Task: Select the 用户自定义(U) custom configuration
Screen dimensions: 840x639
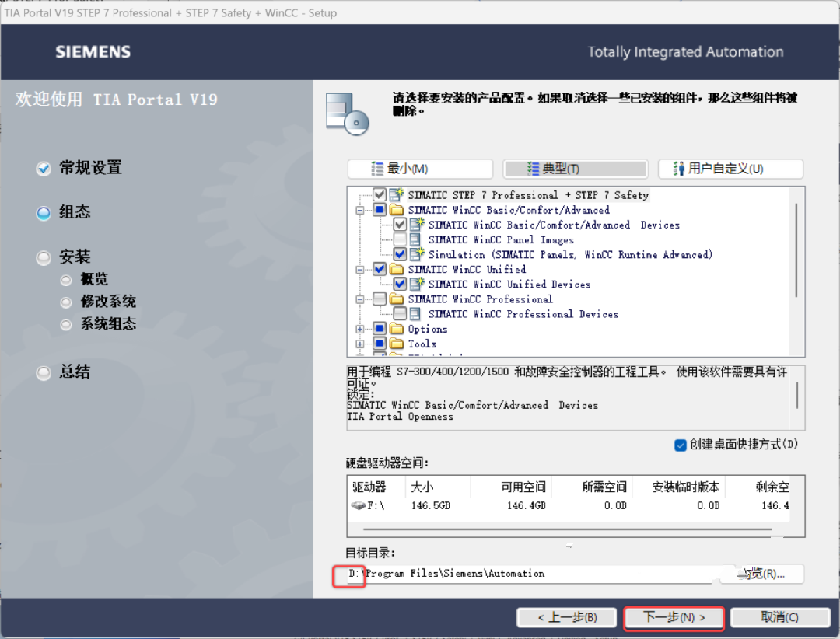Action: click(x=730, y=169)
